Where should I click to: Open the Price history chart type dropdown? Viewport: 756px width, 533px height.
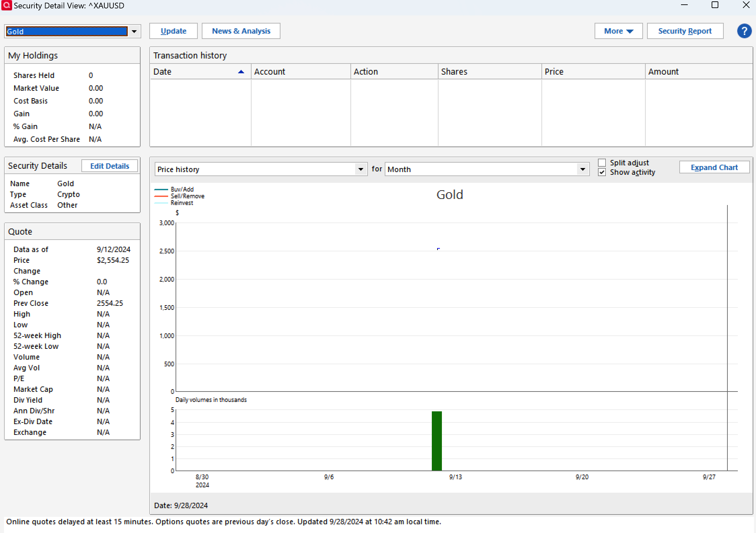pyautogui.click(x=361, y=169)
